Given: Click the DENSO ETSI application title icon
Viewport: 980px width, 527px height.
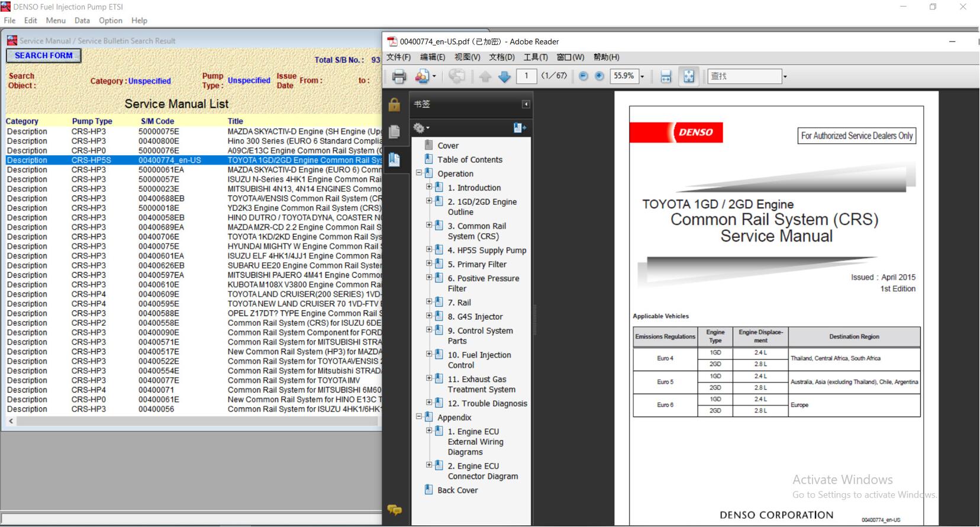Looking at the screenshot, I should pos(5,7).
